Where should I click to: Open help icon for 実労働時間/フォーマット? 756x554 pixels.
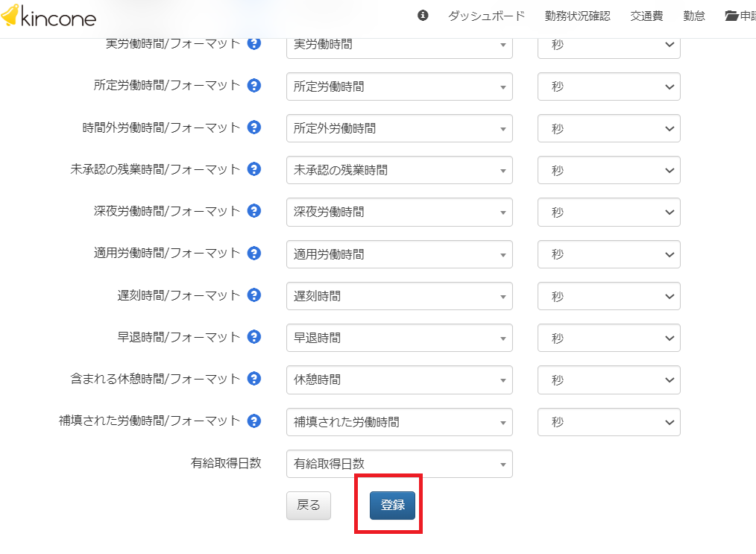[254, 43]
